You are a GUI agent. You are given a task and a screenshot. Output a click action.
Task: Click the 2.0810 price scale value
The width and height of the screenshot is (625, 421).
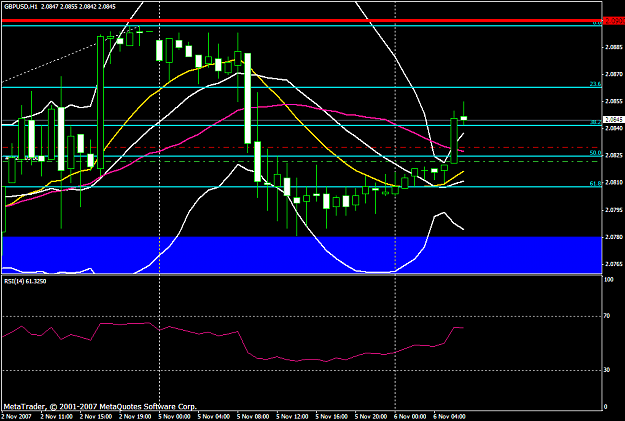pyautogui.click(x=614, y=183)
